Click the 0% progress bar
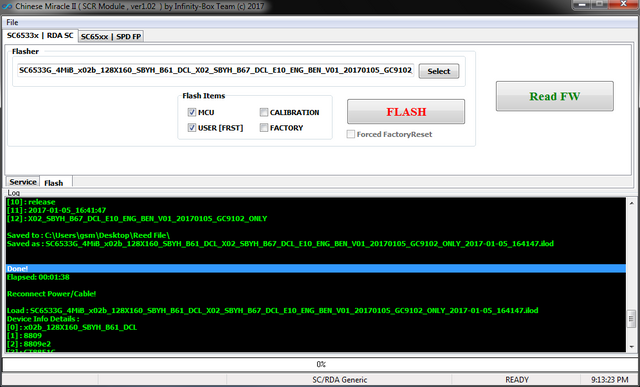Viewport: 640px width, 387px height. click(x=320, y=364)
